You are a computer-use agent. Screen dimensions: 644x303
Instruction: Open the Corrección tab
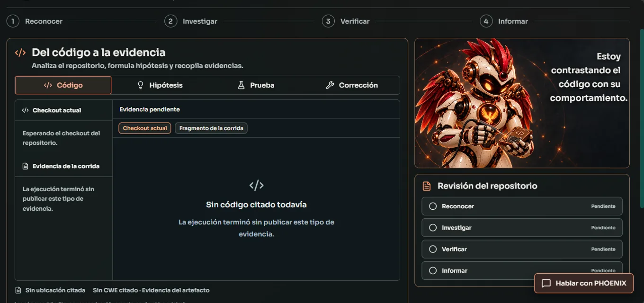click(x=352, y=85)
